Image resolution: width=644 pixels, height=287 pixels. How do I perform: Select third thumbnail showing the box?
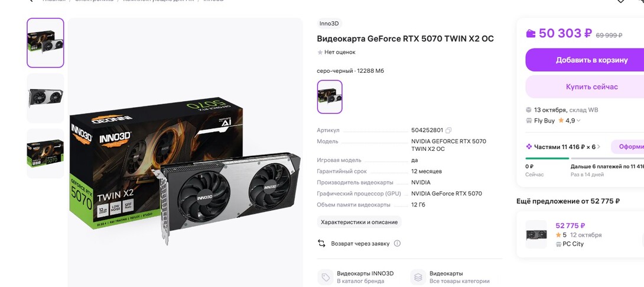pyautogui.click(x=45, y=153)
